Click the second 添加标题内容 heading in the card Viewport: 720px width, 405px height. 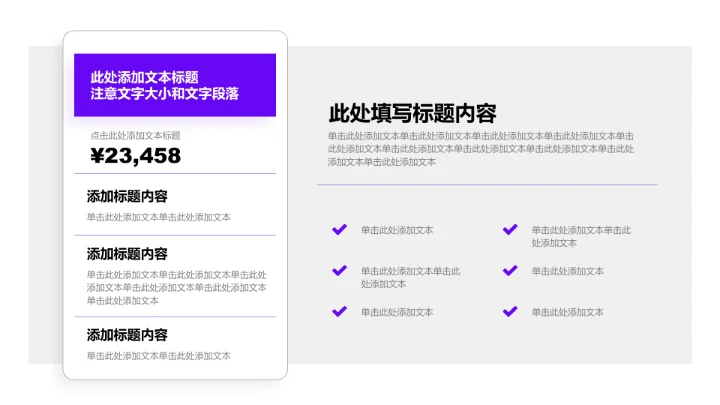coord(127,254)
